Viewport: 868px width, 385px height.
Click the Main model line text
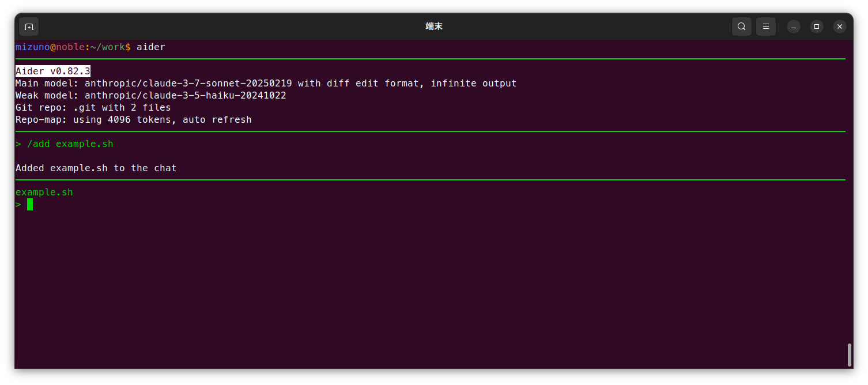pos(266,84)
